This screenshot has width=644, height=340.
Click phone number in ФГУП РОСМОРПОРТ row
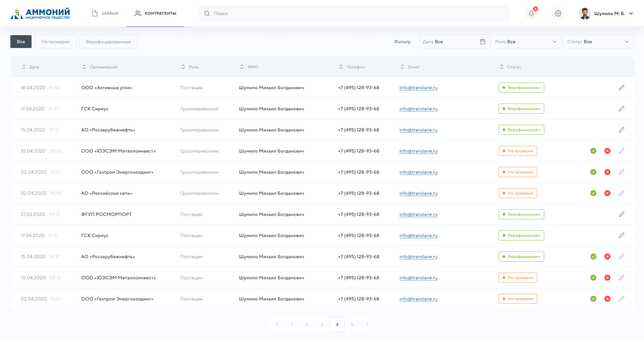point(359,214)
